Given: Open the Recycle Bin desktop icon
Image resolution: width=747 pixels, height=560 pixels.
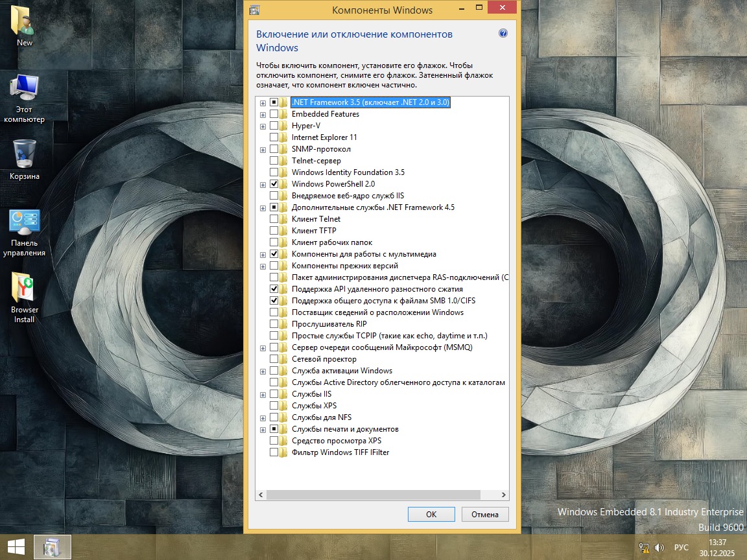Looking at the screenshot, I should coord(25,155).
